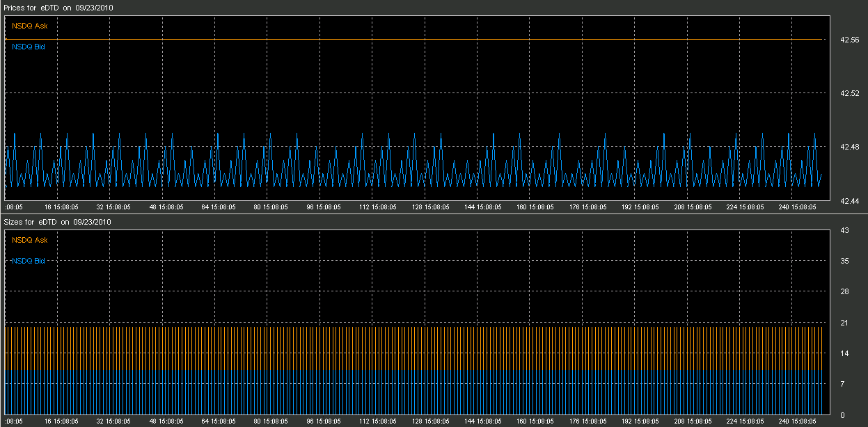
Task: Click '48 15:08:05' tick under Prices chart
Action: click(166, 207)
